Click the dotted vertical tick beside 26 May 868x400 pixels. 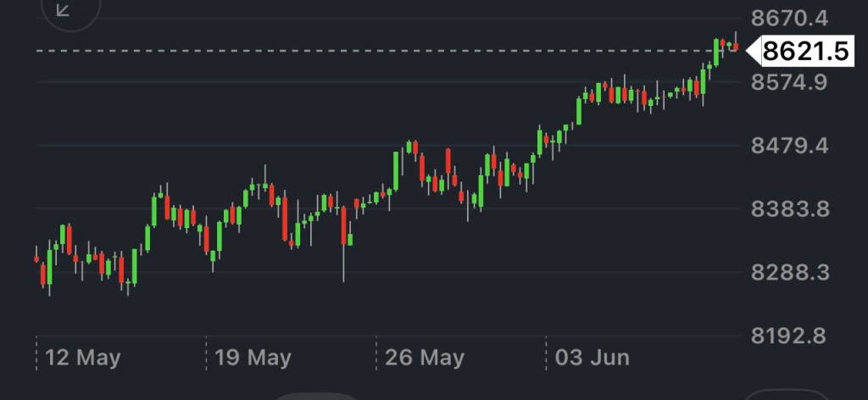376,353
